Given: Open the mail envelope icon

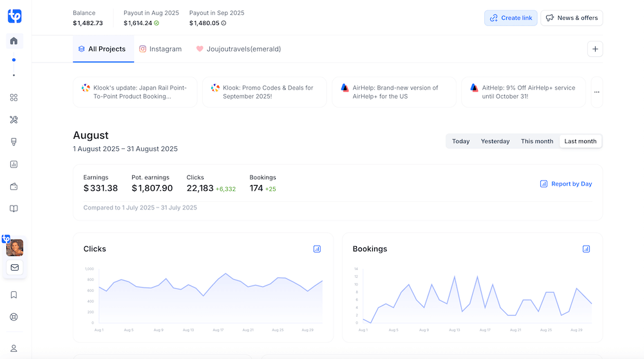Looking at the screenshot, I should [14, 267].
